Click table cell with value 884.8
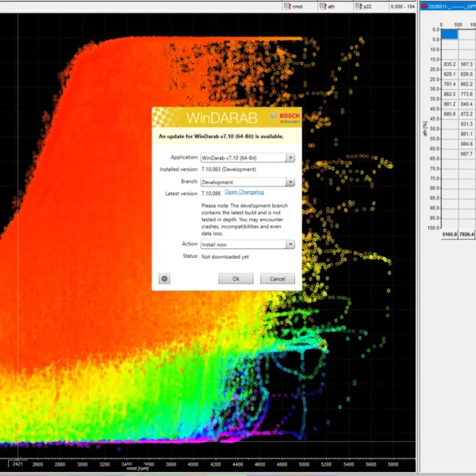Image resolution: width=476 pixels, height=476 pixels. point(466,144)
